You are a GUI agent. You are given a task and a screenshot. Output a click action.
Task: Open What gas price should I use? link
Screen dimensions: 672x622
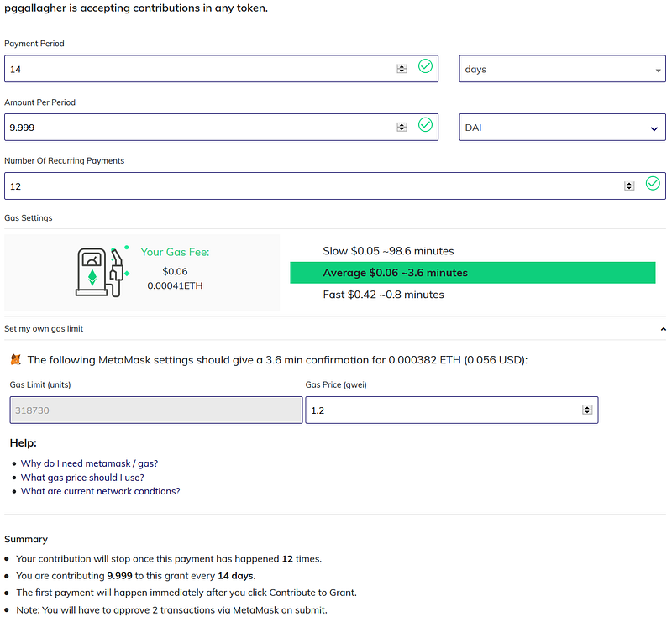(x=82, y=478)
